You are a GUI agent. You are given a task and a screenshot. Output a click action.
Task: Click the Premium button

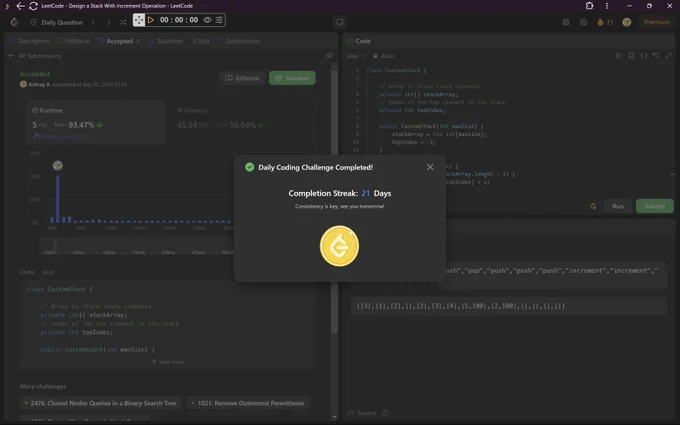[x=657, y=22]
